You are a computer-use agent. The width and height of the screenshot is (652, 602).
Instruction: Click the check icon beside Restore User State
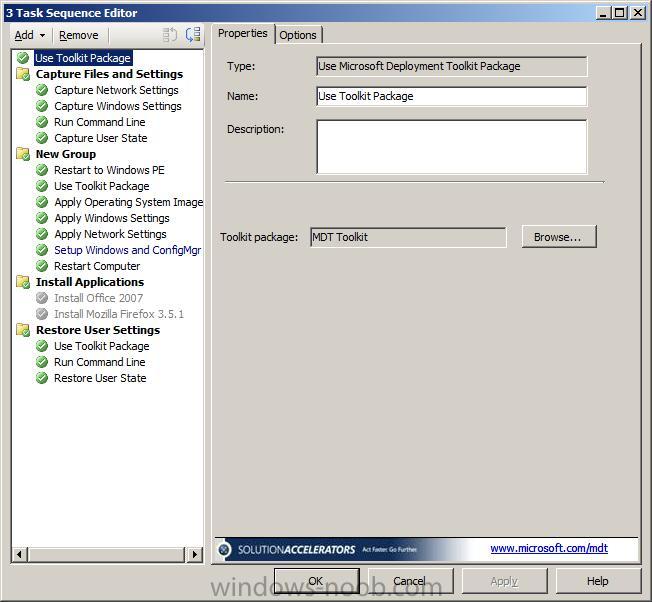[x=42, y=378]
